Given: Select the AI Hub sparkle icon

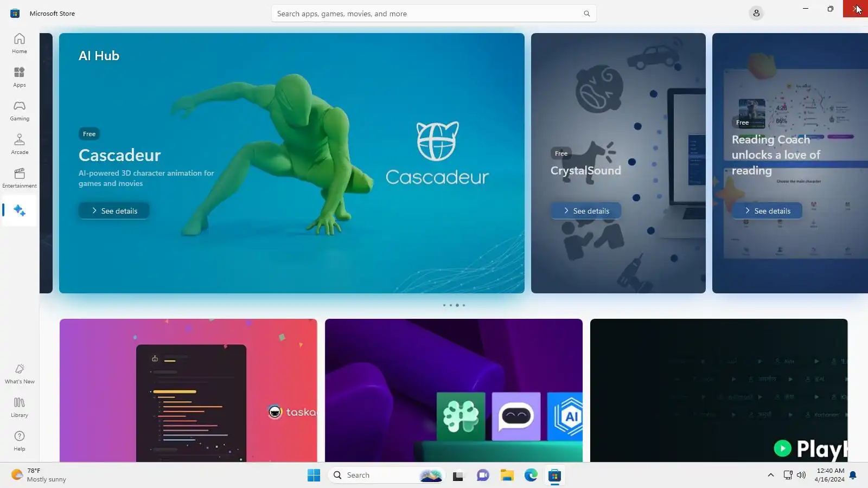Looking at the screenshot, I should [x=20, y=210].
